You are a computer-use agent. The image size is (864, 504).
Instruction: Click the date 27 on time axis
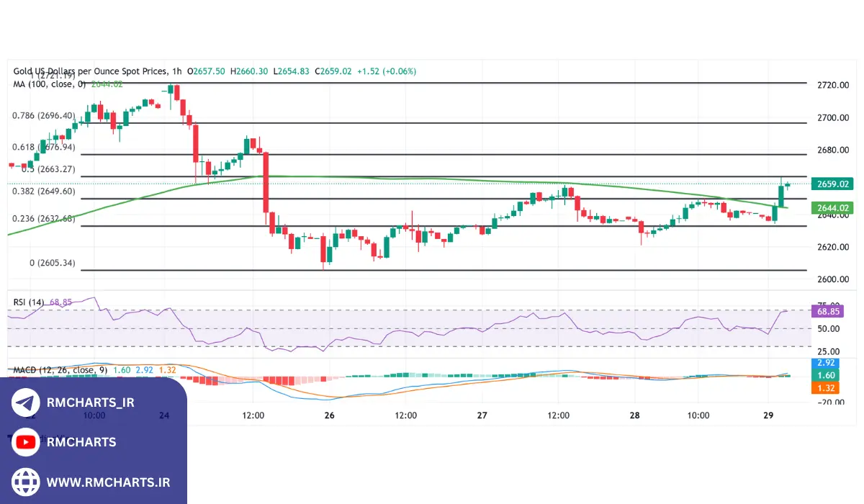pyautogui.click(x=482, y=415)
